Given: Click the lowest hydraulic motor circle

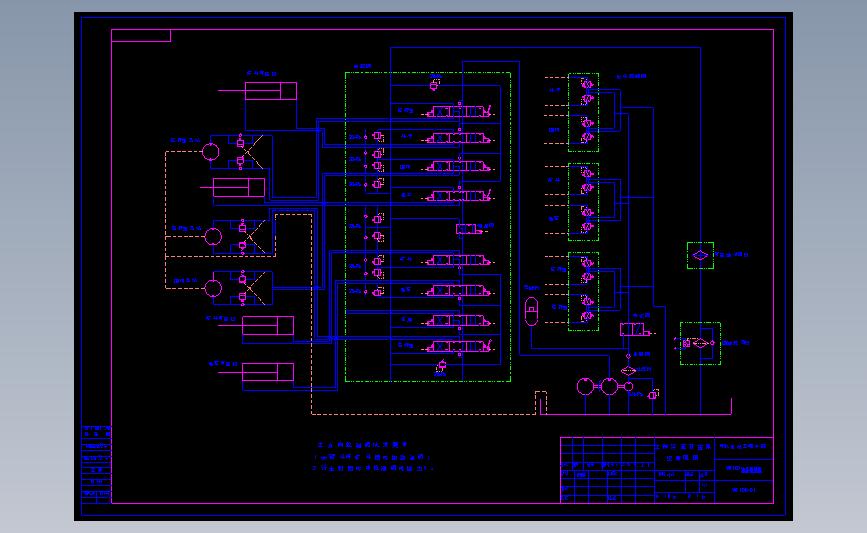Looking at the screenshot, I should [x=213, y=288].
